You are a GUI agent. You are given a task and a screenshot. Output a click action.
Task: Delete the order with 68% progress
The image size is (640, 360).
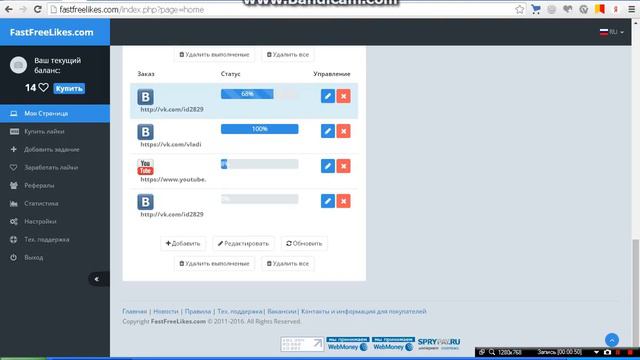343,96
